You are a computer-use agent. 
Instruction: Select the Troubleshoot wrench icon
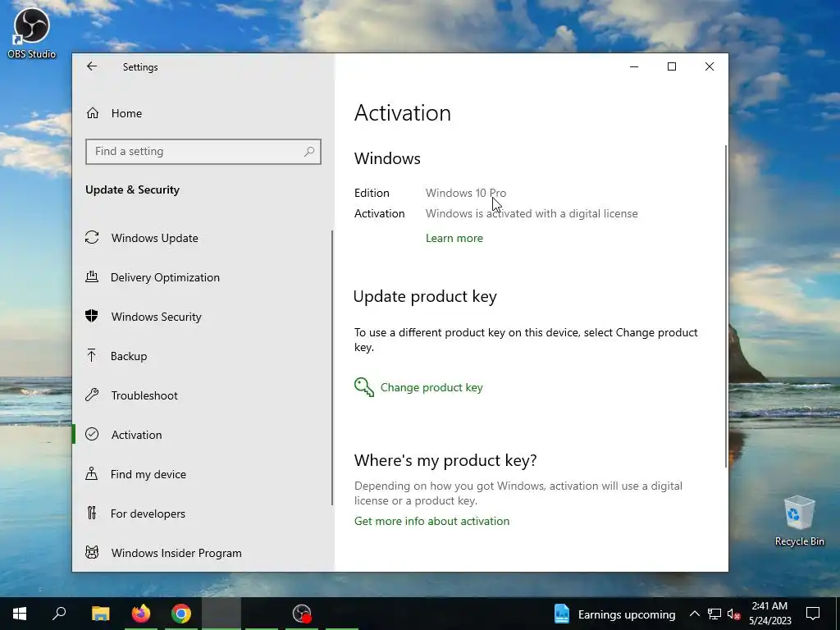(92, 395)
